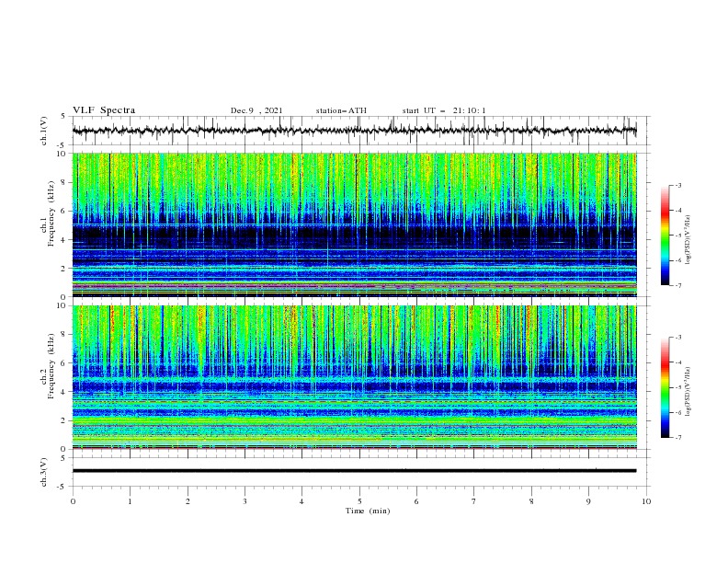
Task: Click time axis tick label "0"
Action: tap(73, 501)
